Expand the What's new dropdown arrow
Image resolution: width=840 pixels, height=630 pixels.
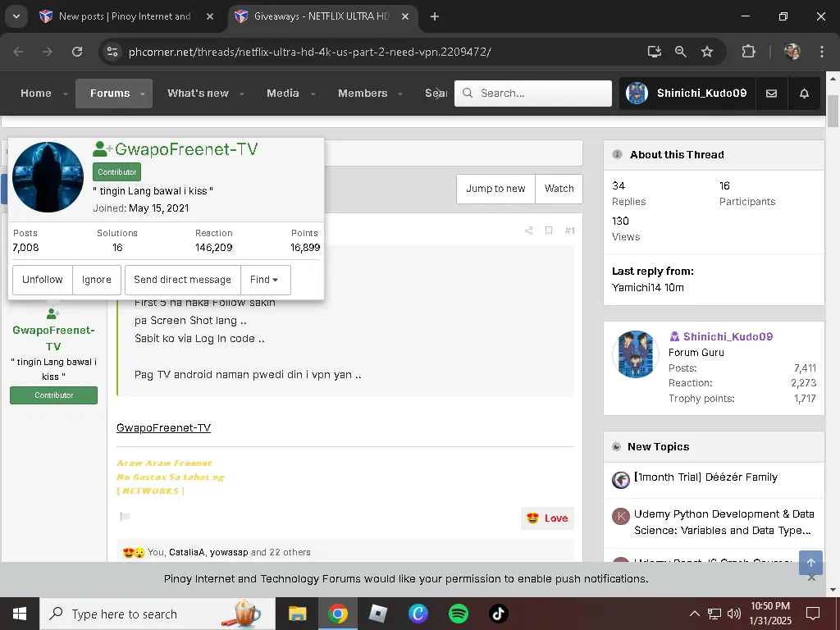click(242, 94)
